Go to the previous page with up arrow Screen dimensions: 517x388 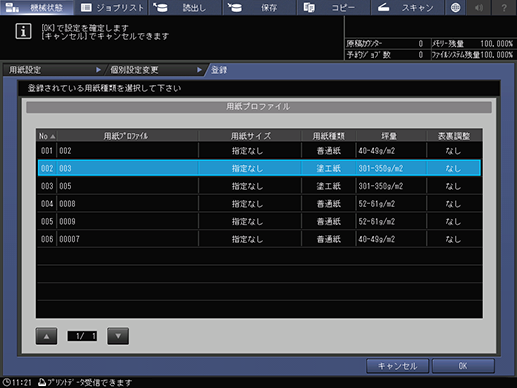(46, 336)
